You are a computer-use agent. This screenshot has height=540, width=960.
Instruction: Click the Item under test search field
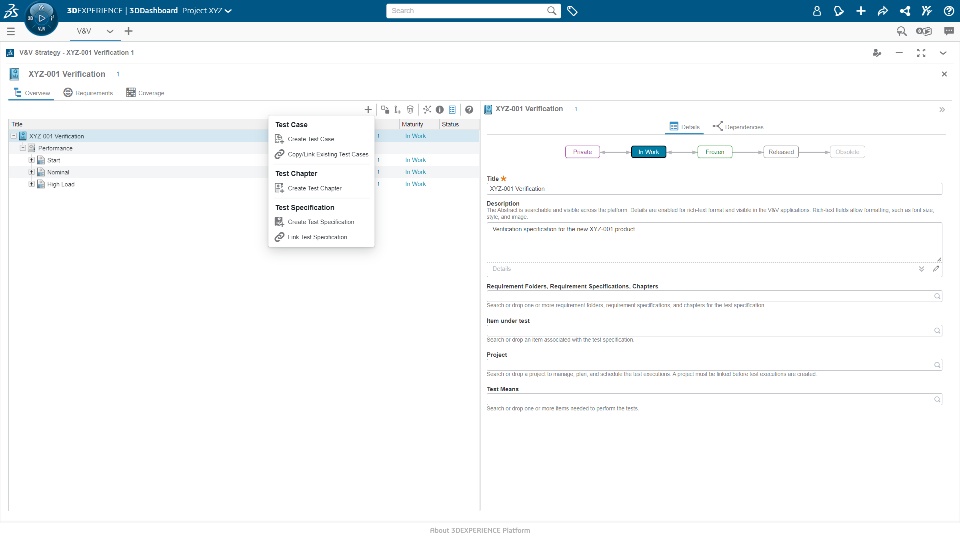(x=714, y=331)
